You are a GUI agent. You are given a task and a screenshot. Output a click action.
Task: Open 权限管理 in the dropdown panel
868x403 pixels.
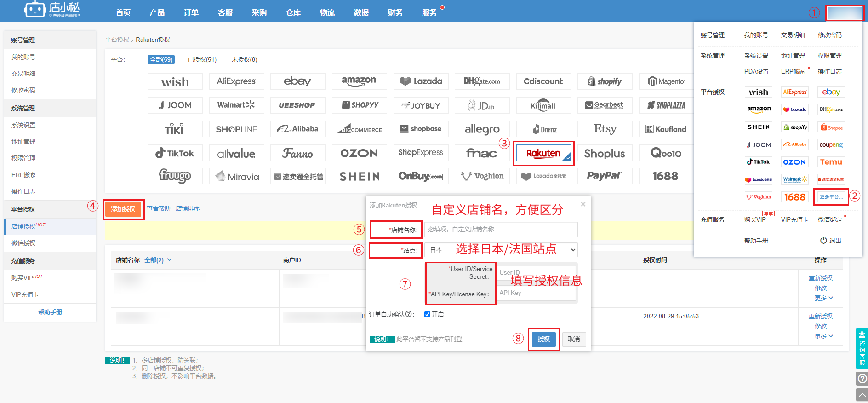[x=830, y=56]
